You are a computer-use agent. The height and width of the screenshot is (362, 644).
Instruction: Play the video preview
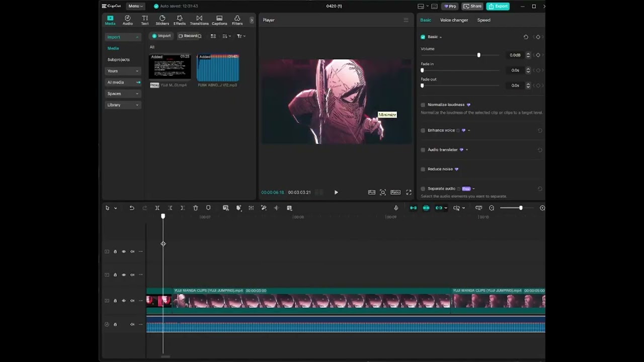pyautogui.click(x=336, y=192)
